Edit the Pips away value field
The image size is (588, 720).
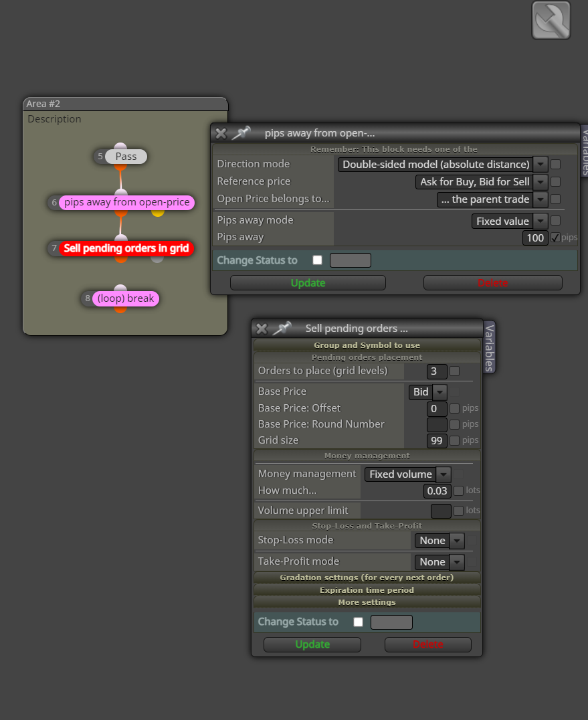pos(535,238)
